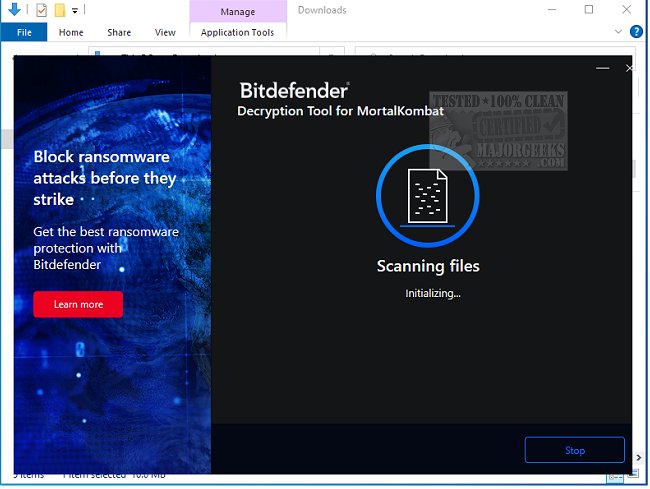The image size is (650, 489).
Task: Select the Application Tools tab
Action: tap(238, 32)
